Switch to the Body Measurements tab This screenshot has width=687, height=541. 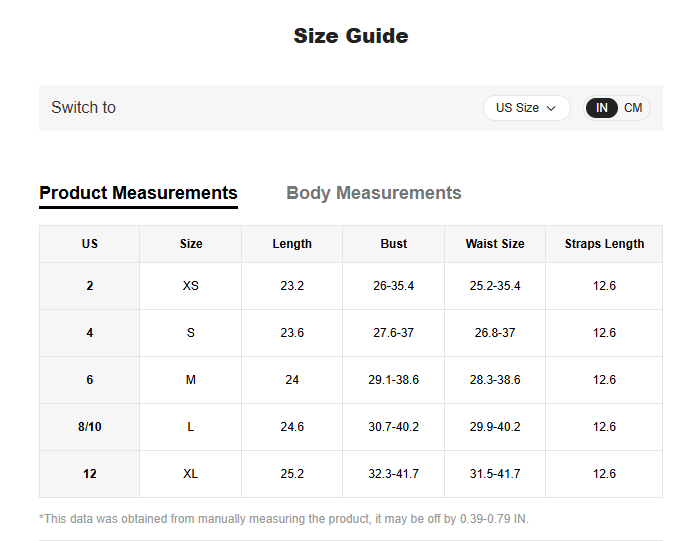pos(373,193)
